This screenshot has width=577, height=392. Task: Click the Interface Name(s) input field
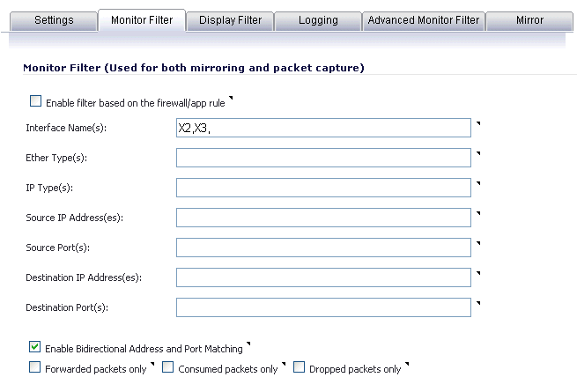coord(323,128)
